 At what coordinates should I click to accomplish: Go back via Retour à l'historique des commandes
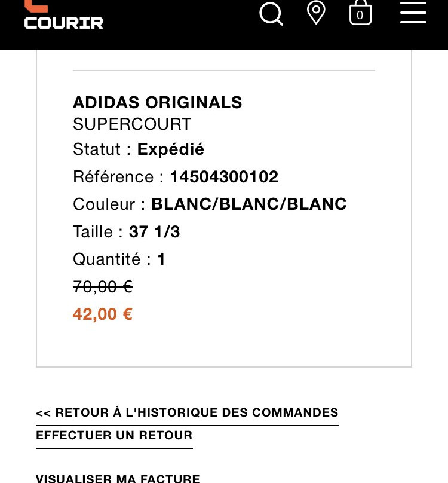[187, 413]
